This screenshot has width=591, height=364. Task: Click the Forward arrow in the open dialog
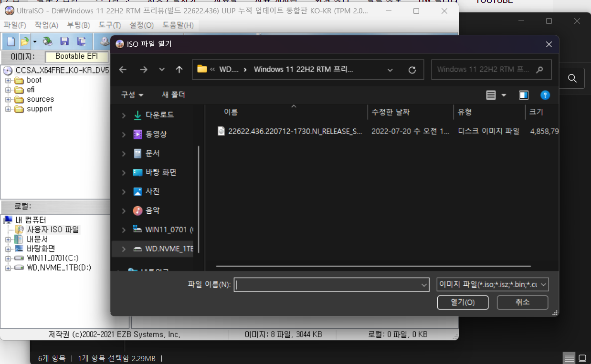[143, 70]
